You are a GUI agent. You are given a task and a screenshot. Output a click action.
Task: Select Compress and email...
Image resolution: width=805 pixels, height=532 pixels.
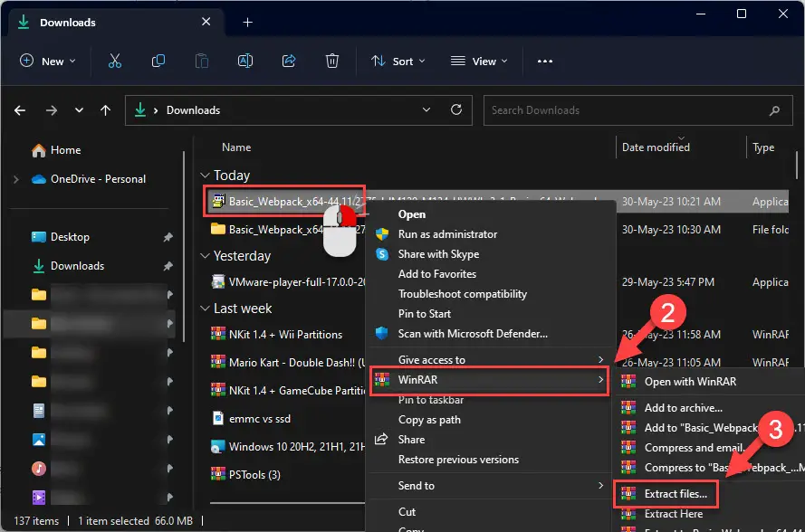pyautogui.click(x=695, y=448)
